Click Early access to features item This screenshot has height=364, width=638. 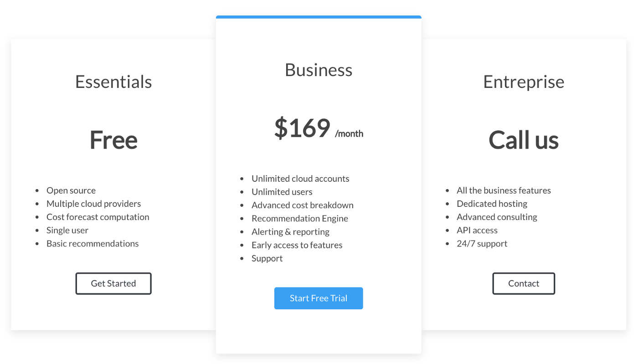[297, 245]
